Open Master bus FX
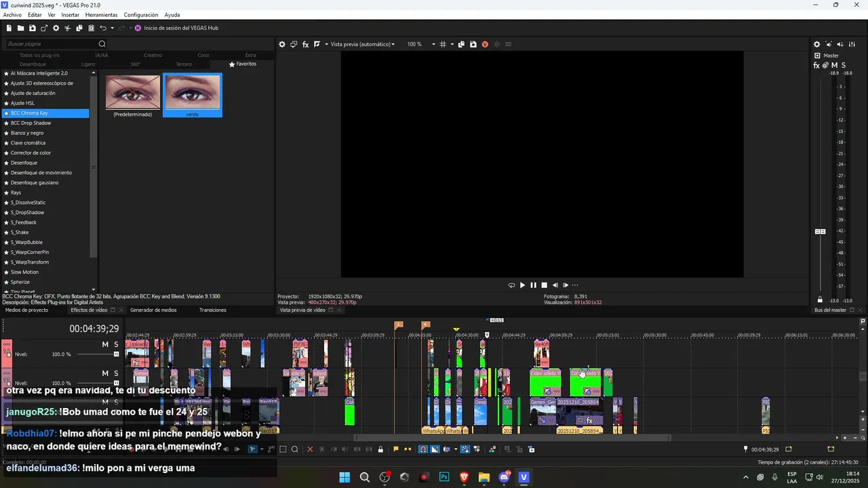The height and width of the screenshot is (488, 868). pyautogui.click(x=816, y=65)
